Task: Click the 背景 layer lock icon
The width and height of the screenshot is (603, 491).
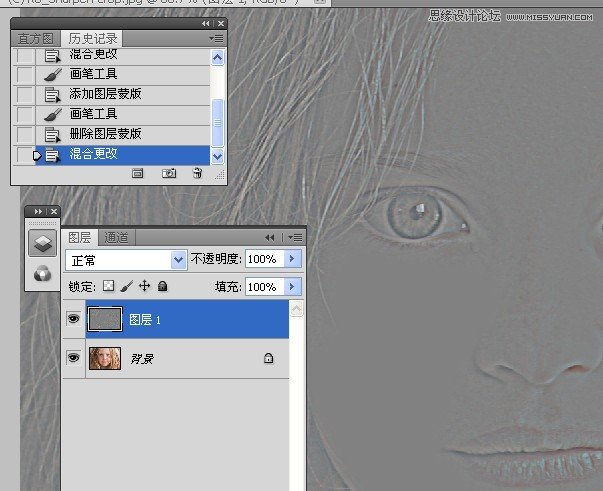Action: (268, 358)
